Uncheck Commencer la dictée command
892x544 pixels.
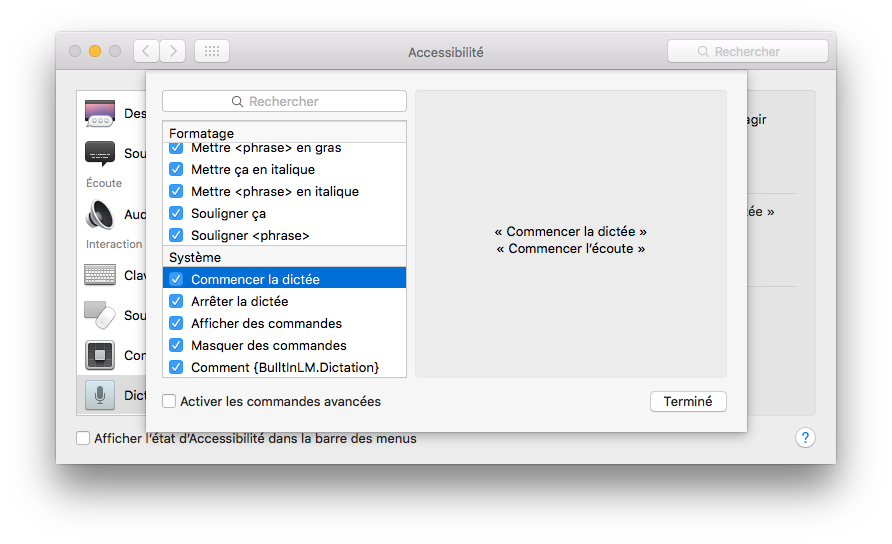point(176,279)
